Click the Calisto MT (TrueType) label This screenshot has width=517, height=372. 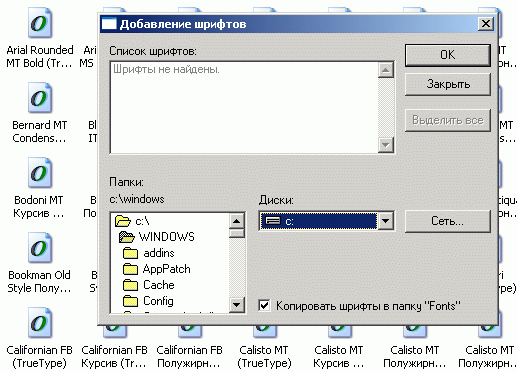pyautogui.click(x=264, y=357)
